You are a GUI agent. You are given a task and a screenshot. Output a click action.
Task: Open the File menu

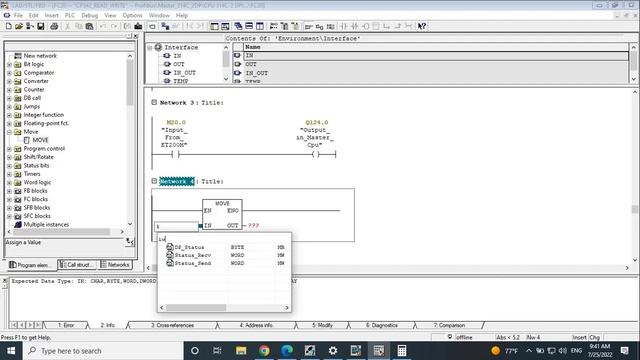tap(18, 15)
